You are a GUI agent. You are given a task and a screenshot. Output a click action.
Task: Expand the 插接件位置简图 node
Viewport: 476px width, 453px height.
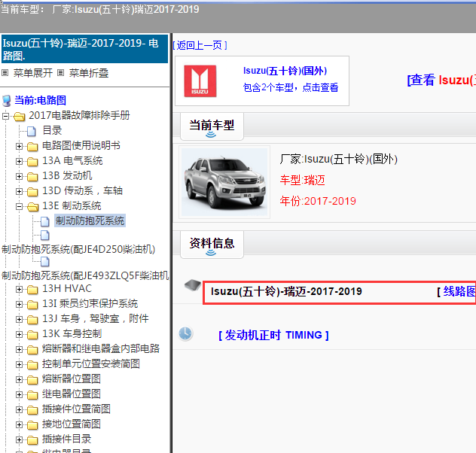19,410
